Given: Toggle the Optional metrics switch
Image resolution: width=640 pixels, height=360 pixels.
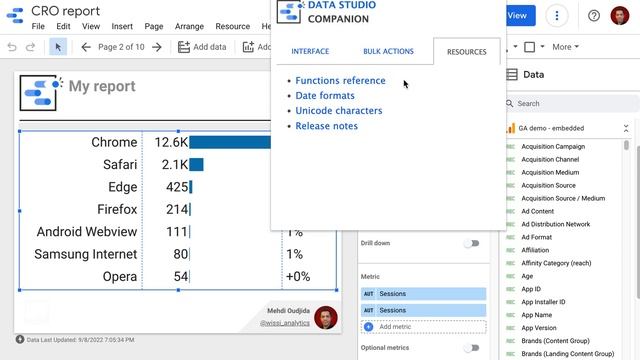Looking at the screenshot, I should click(471, 348).
